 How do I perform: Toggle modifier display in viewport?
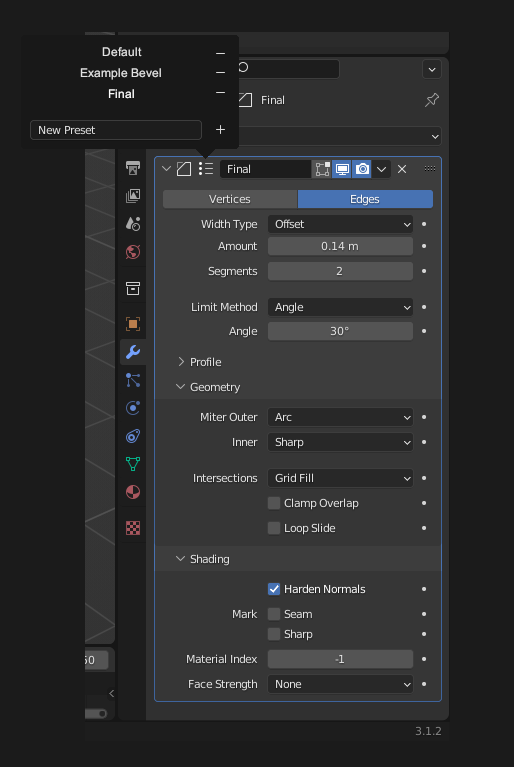coord(342,169)
